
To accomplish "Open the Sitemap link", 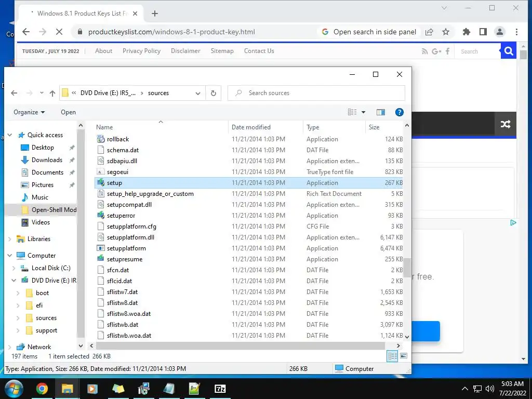I will pos(222,51).
